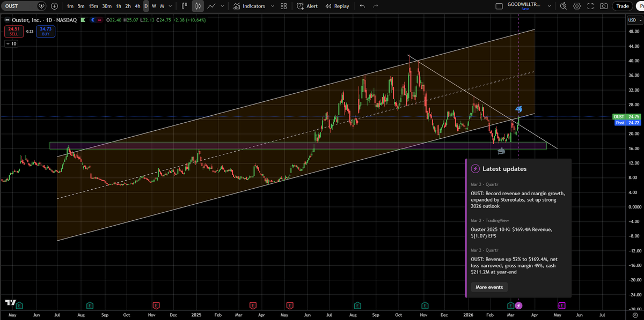Take a chart snapshot with camera icon
644x320 pixels.
coord(604,6)
